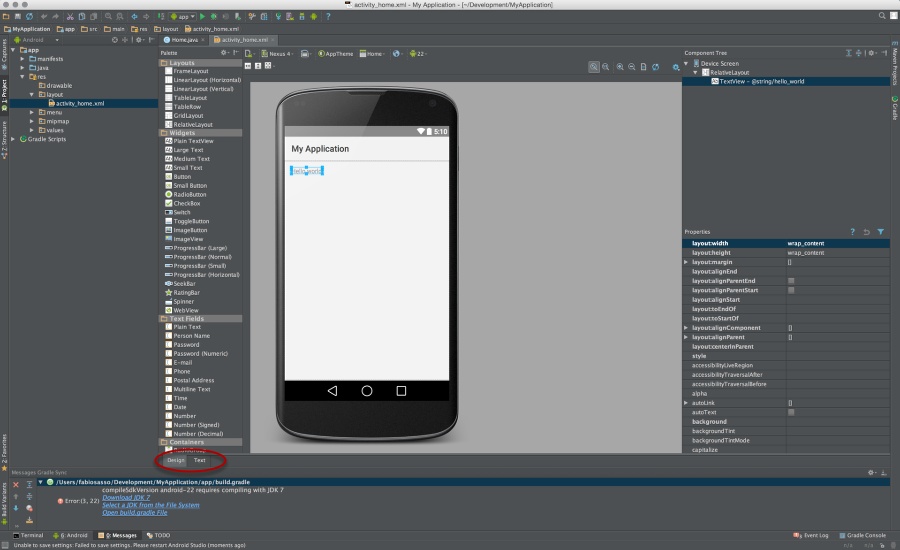Select LinearLayout (Horizontal) in Palette
The image size is (900, 550).
203,80
